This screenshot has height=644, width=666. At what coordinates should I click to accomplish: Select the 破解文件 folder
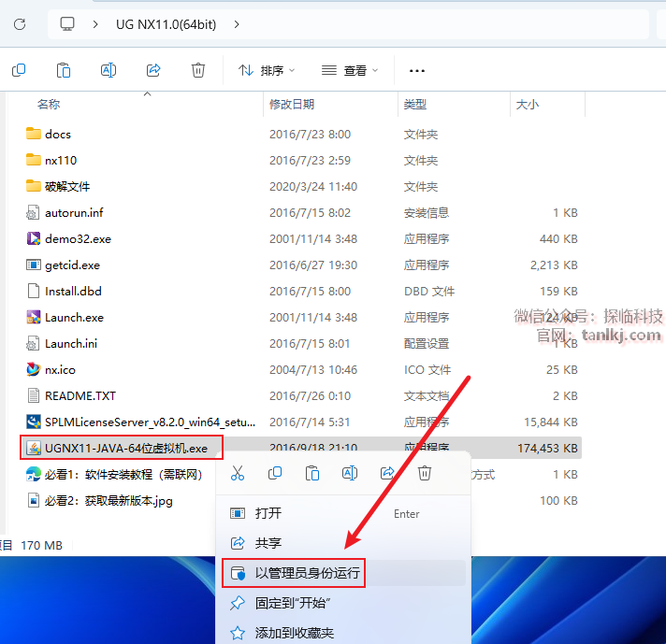tap(67, 186)
